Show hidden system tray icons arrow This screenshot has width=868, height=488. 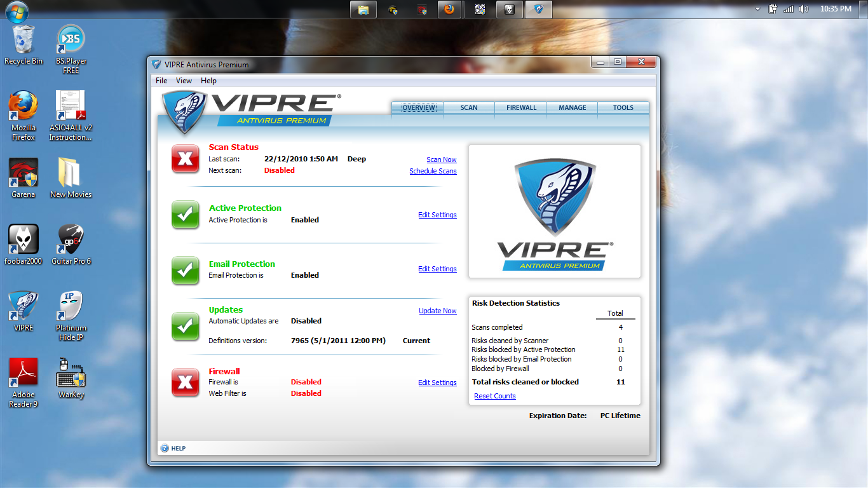click(757, 10)
